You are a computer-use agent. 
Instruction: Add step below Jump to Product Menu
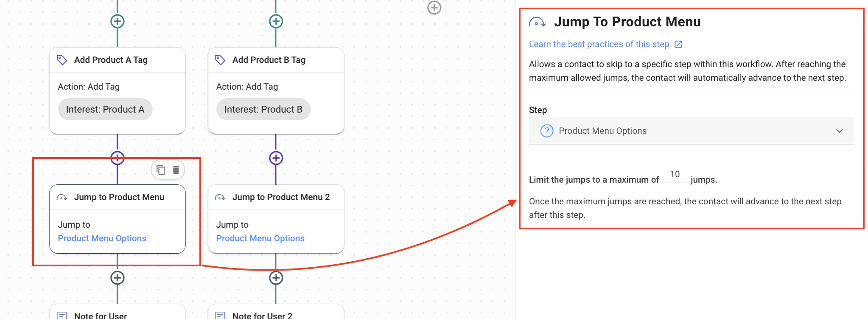point(118,278)
